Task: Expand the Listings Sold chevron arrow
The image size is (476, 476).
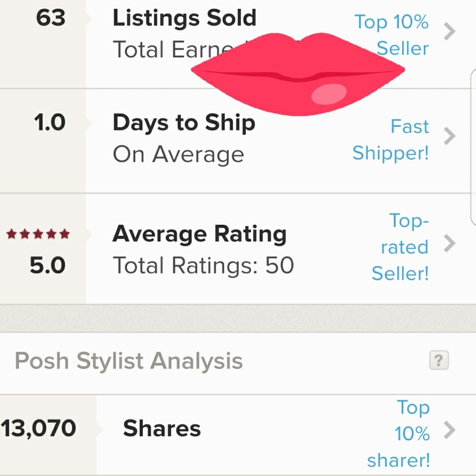Action: [x=449, y=32]
